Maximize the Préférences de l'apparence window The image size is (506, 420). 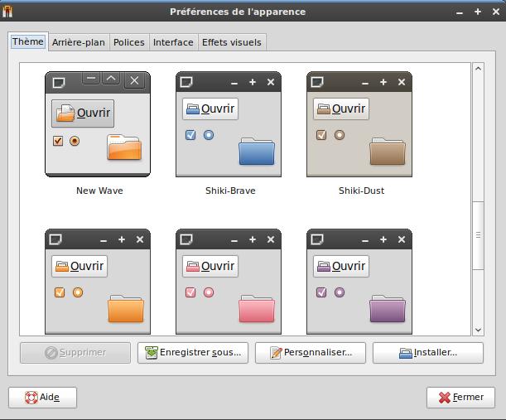(x=478, y=12)
